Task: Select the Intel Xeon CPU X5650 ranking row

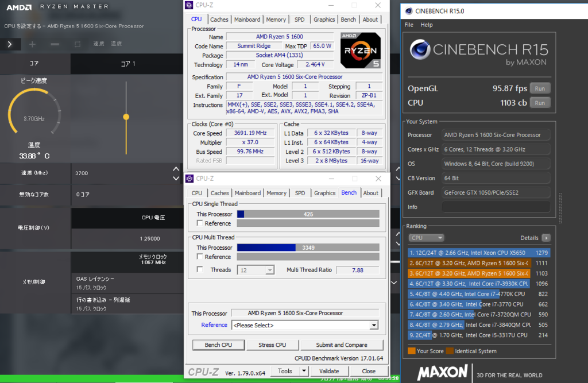Action: [479, 253]
